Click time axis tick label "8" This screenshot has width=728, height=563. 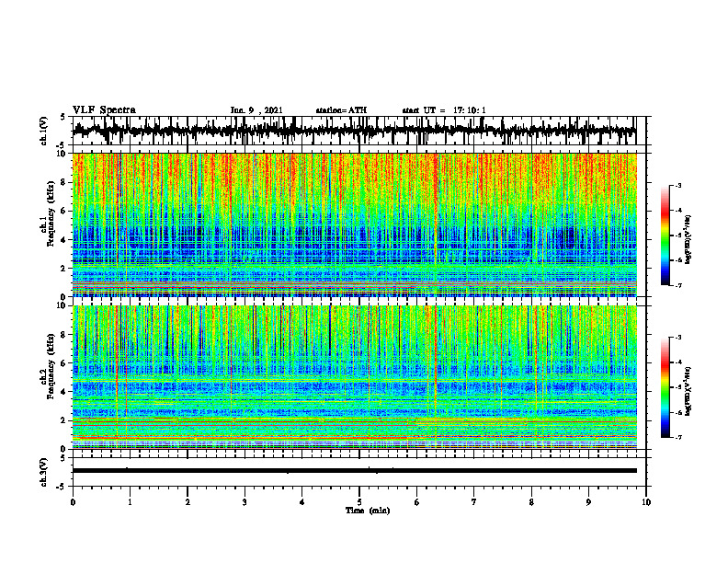click(531, 502)
